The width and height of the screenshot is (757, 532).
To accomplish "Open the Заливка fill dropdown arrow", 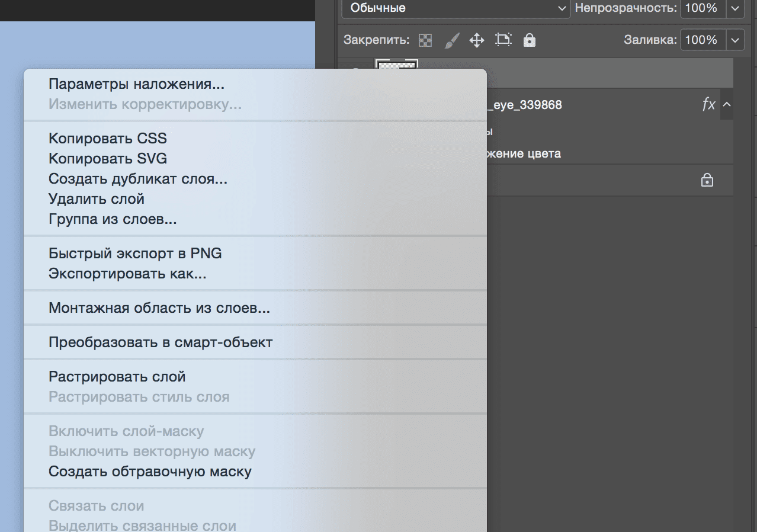I will (735, 40).
